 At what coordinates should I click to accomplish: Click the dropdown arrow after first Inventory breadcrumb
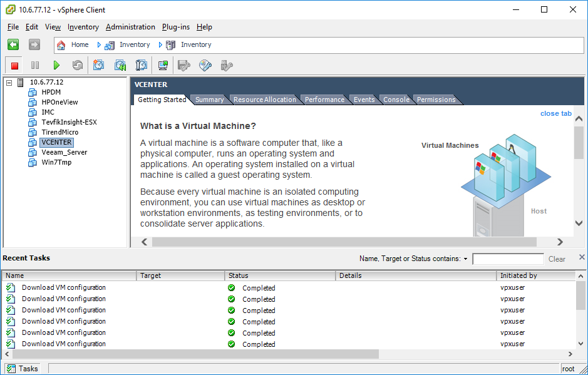click(x=160, y=45)
